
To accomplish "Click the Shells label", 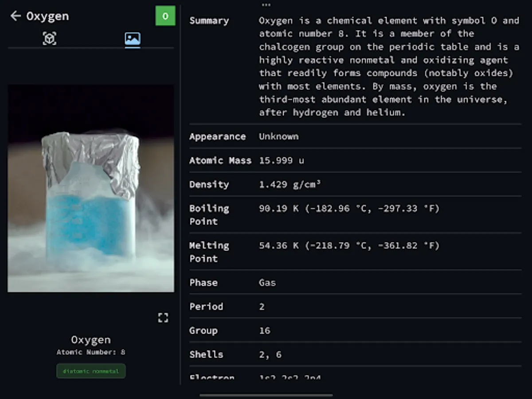I will (x=206, y=354).
